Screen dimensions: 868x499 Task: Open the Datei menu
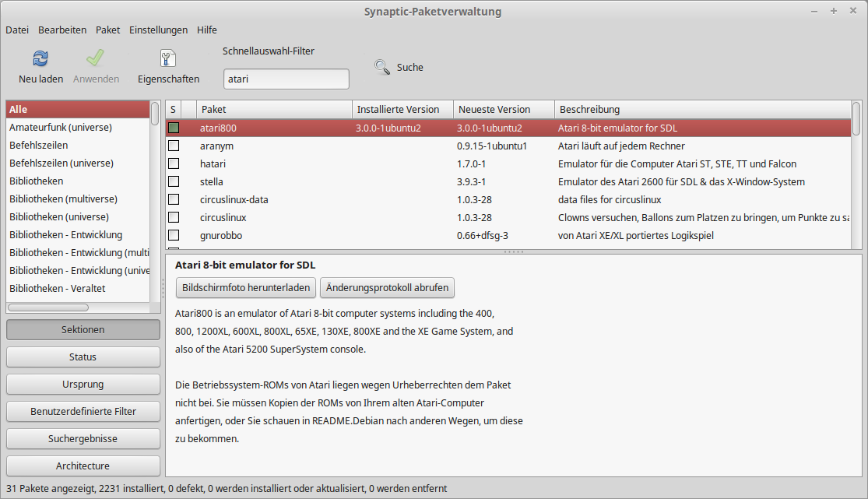click(17, 30)
